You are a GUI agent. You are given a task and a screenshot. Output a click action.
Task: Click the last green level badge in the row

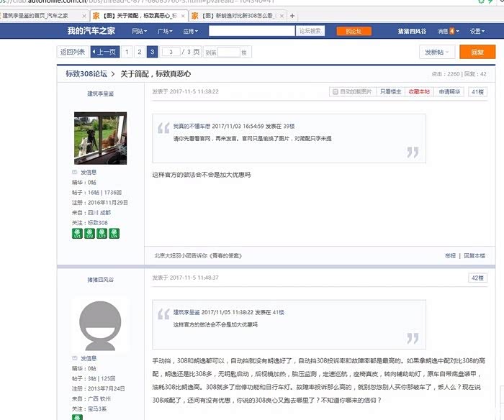click(x=114, y=234)
